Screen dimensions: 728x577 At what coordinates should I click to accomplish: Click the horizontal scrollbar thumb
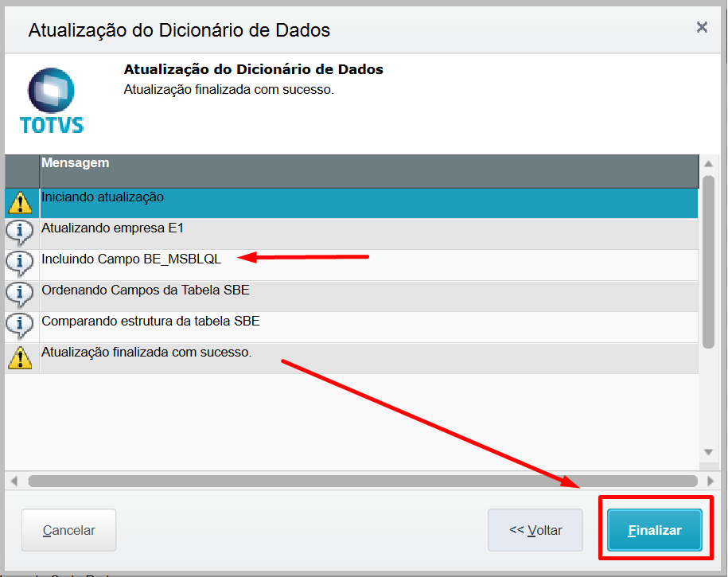pos(362,481)
